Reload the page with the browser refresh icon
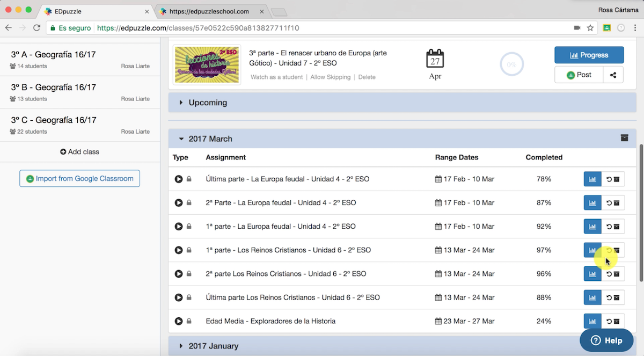 point(36,28)
